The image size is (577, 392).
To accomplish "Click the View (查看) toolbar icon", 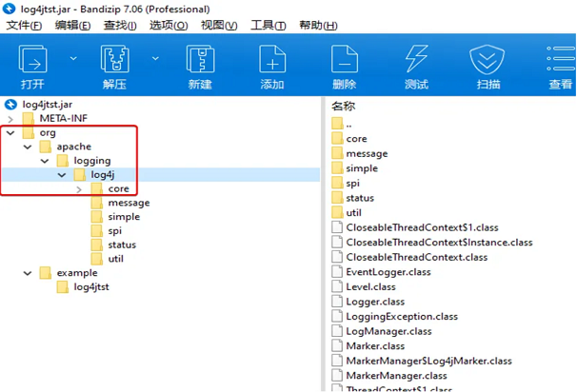I will (561, 63).
